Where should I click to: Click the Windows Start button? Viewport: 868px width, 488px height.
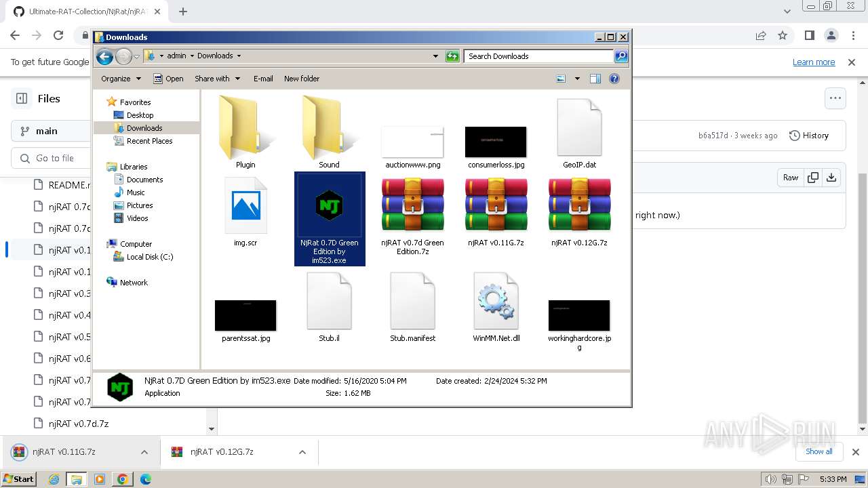19,479
